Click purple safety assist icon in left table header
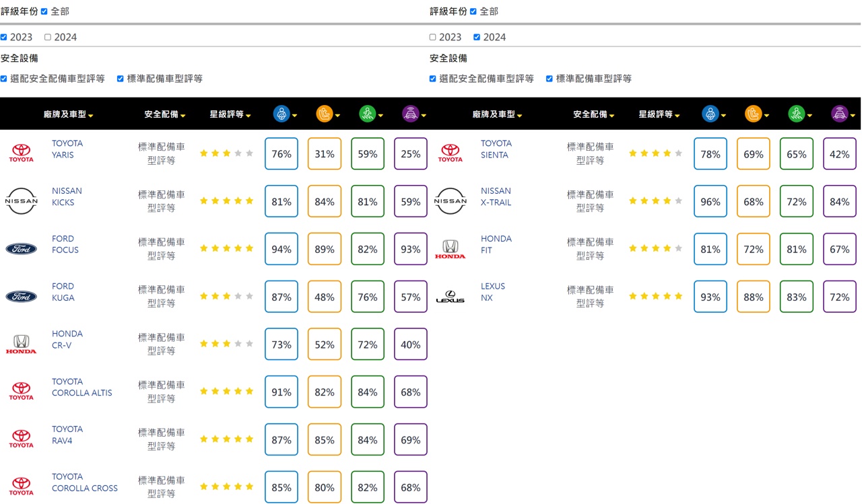Image resolution: width=862 pixels, height=504 pixels. 410,114
